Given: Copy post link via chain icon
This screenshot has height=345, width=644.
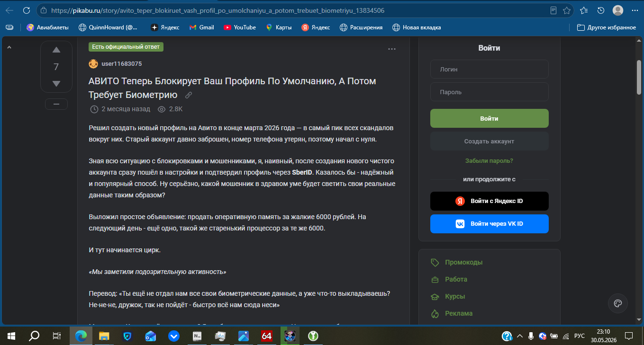Looking at the screenshot, I should (189, 95).
